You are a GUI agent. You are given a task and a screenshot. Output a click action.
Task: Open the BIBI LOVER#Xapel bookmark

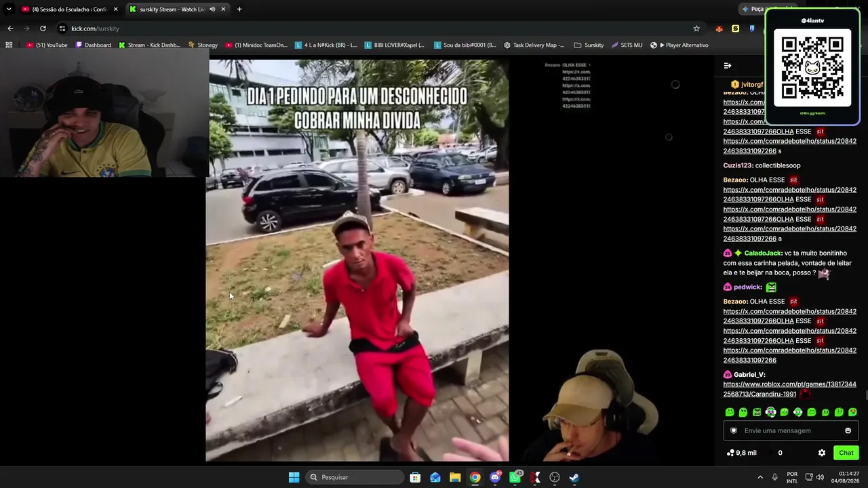[x=395, y=45]
